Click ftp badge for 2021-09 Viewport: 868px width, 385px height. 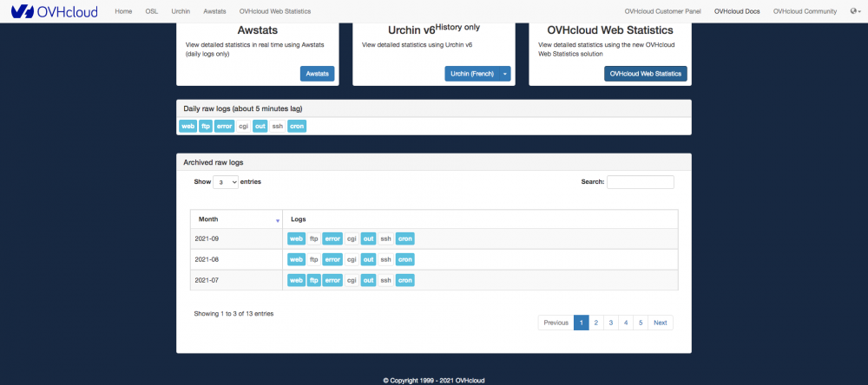(x=314, y=239)
